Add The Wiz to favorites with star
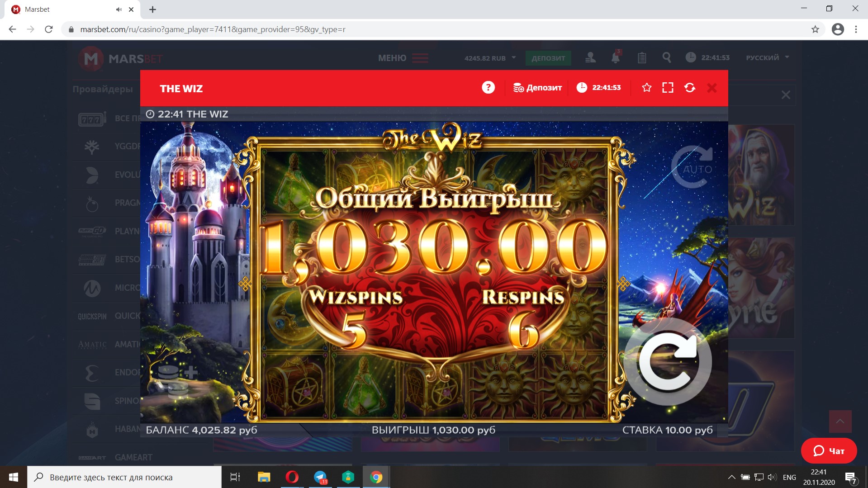The image size is (868, 488). point(647,88)
